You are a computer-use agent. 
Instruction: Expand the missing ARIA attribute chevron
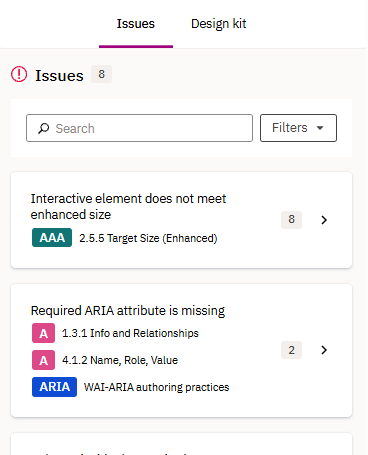pyautogui.click(x=324, y=350)
